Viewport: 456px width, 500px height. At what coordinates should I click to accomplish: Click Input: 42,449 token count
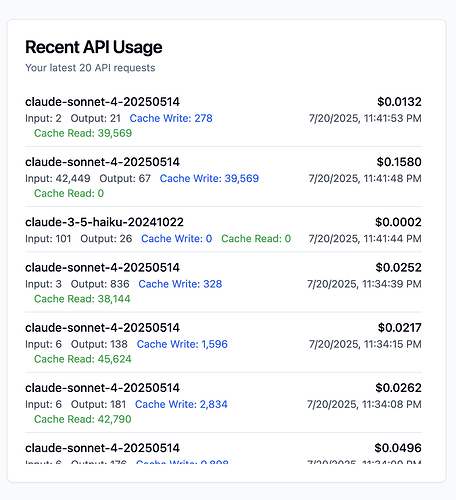(58, 178)
